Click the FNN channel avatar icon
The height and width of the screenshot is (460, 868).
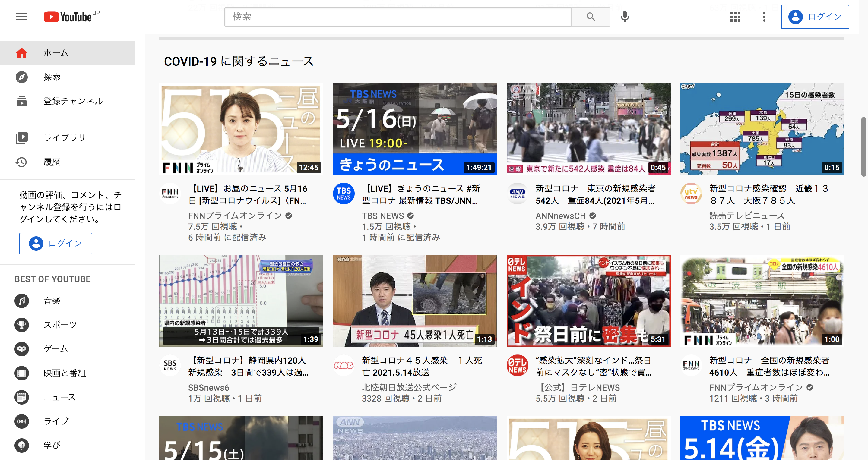(170, 193)
